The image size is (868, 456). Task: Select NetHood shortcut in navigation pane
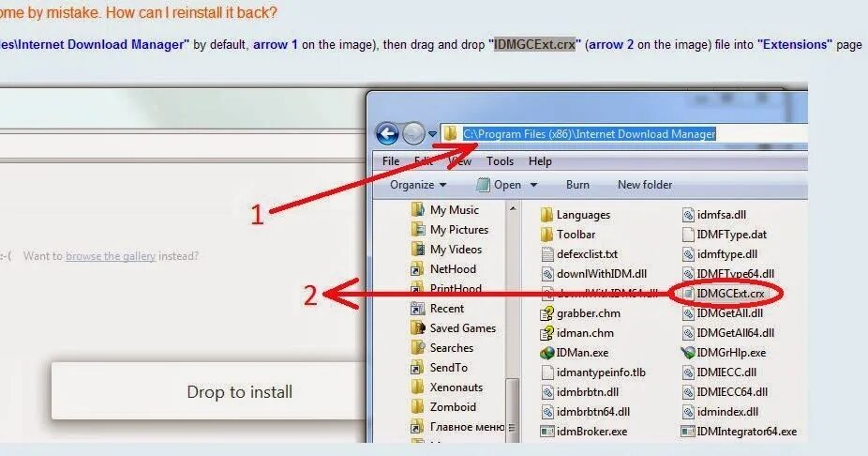point(443,268)
